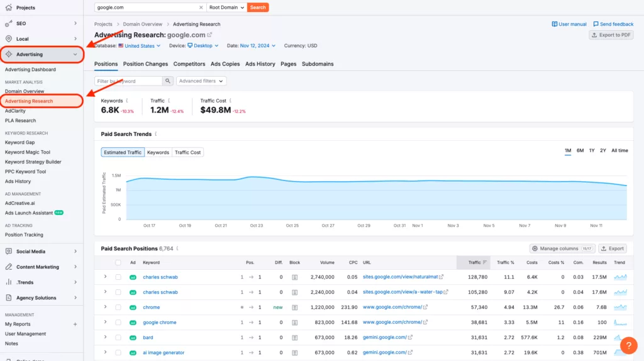Open external link icon next to google.com title
This screenshot has width=644, height=361.
pos(210,35)
